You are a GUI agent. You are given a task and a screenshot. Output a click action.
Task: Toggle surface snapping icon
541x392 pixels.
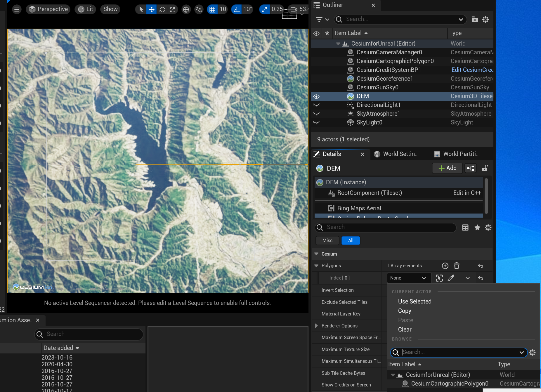point(199,9)
